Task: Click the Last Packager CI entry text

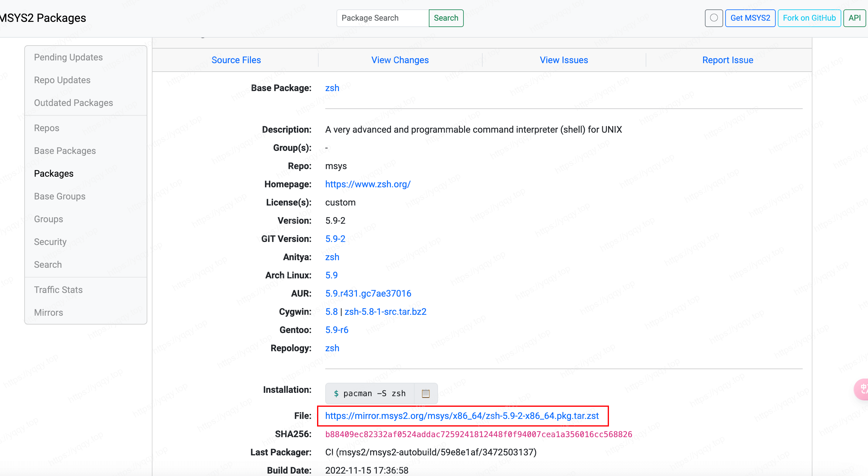Action: click(x=431, y=452)
